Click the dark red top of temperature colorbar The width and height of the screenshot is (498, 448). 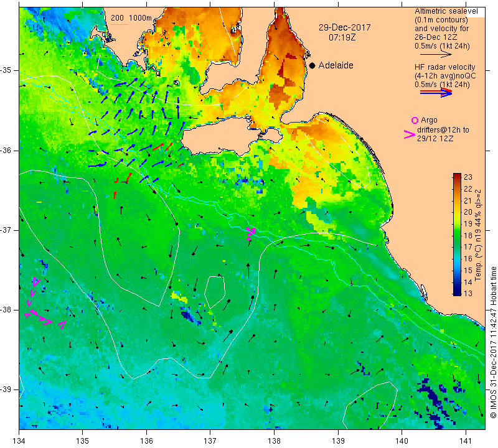(457, 176)
